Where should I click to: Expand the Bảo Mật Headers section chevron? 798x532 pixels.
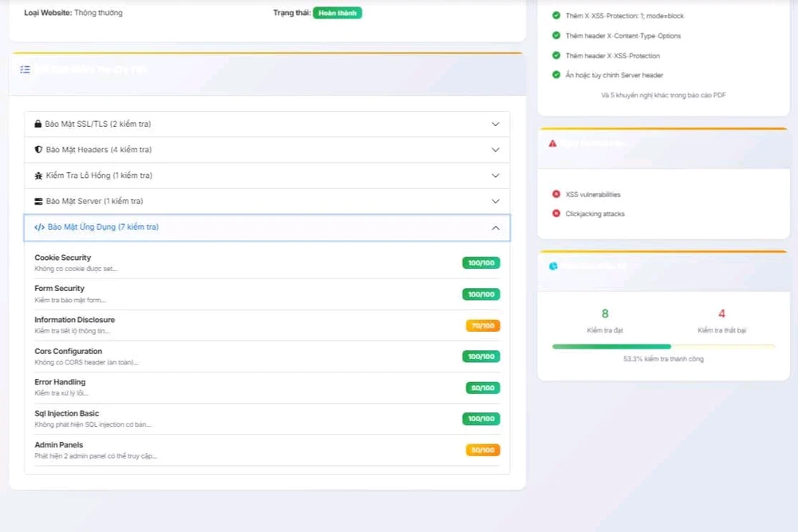point(495,150)
